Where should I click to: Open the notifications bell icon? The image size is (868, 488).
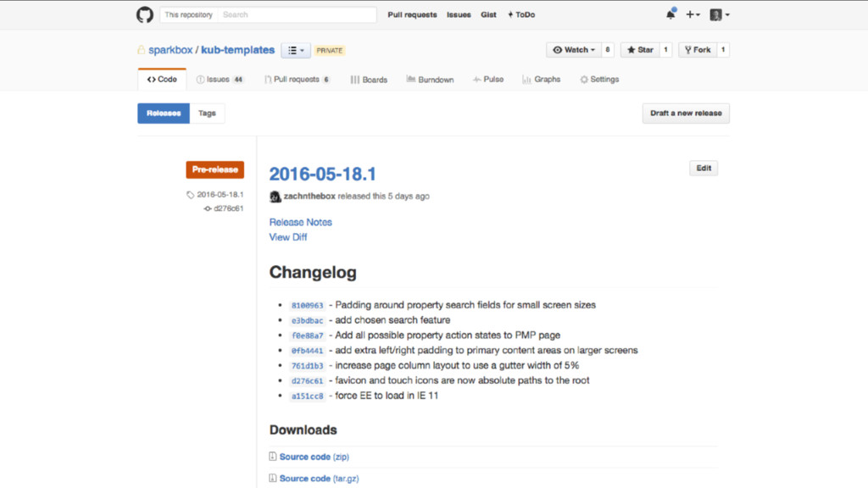click(670, 14)
